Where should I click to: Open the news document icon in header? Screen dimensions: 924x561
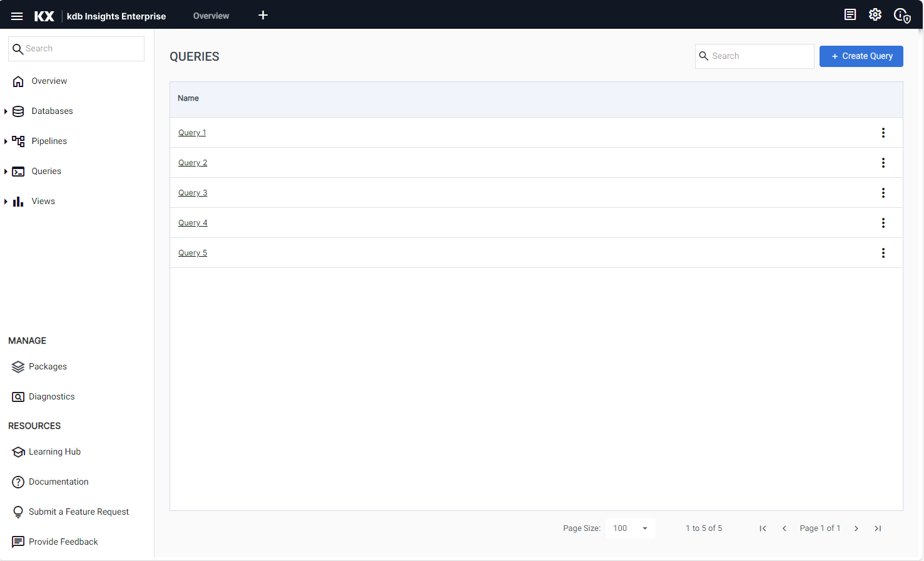[x=850, y=15]
